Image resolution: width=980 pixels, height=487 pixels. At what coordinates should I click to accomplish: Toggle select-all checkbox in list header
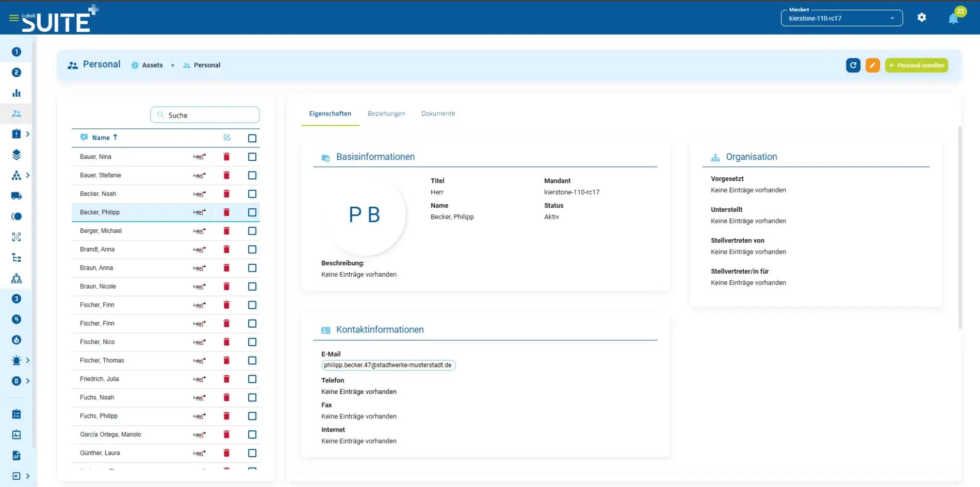[x=252, y=138]
